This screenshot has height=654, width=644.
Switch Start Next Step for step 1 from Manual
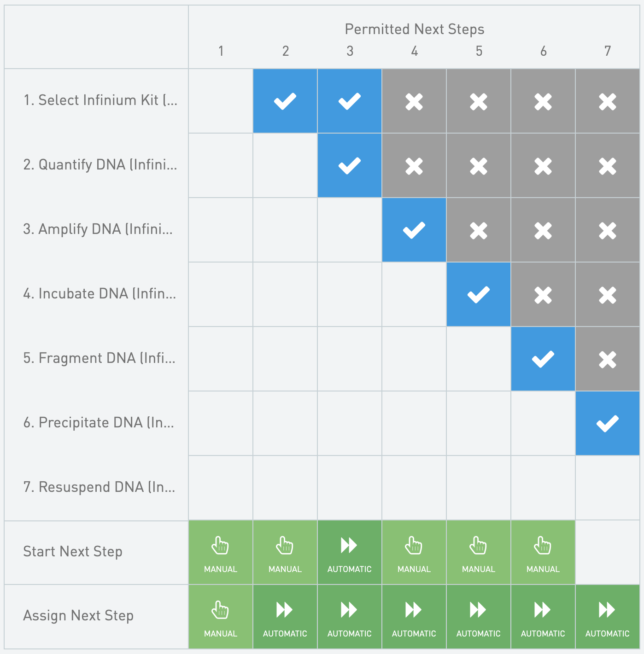[221, 553]
